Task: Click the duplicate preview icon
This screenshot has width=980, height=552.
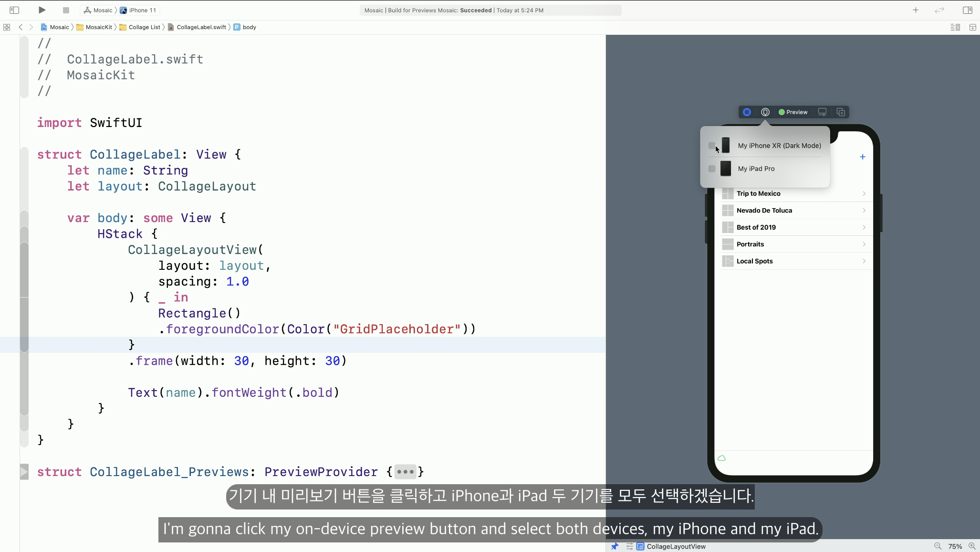Action: [841, 112]
